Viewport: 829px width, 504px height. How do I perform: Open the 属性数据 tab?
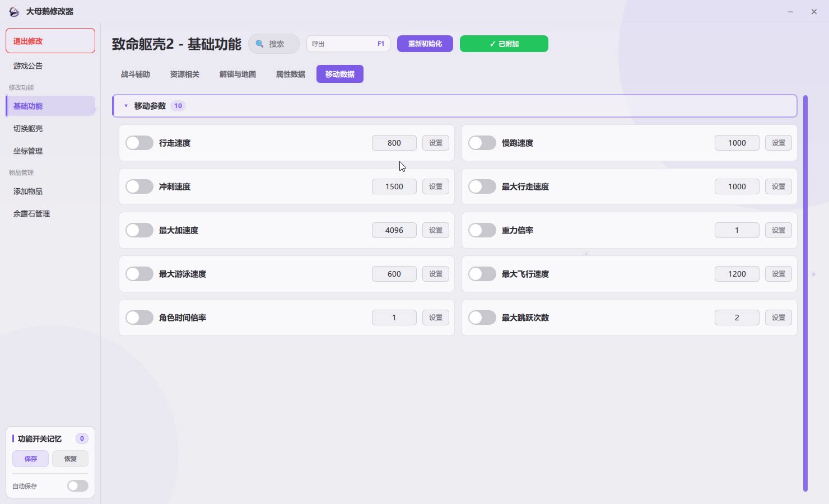[291, 74]
